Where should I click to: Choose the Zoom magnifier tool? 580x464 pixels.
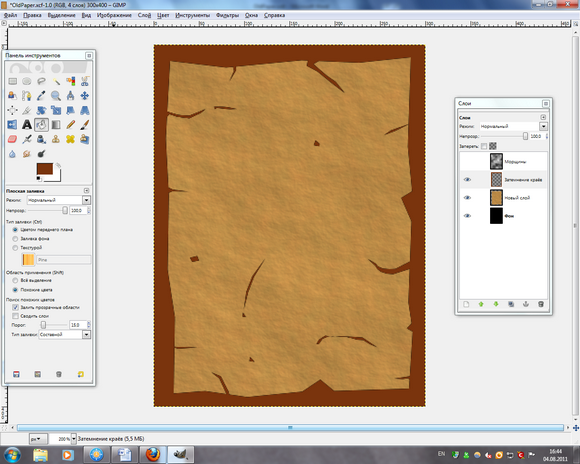pos(56,96)
